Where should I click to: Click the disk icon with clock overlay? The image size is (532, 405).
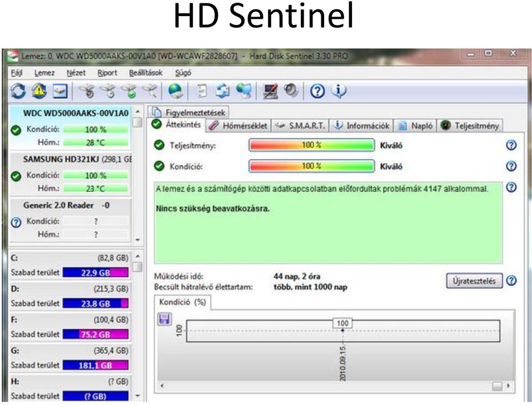108,91
